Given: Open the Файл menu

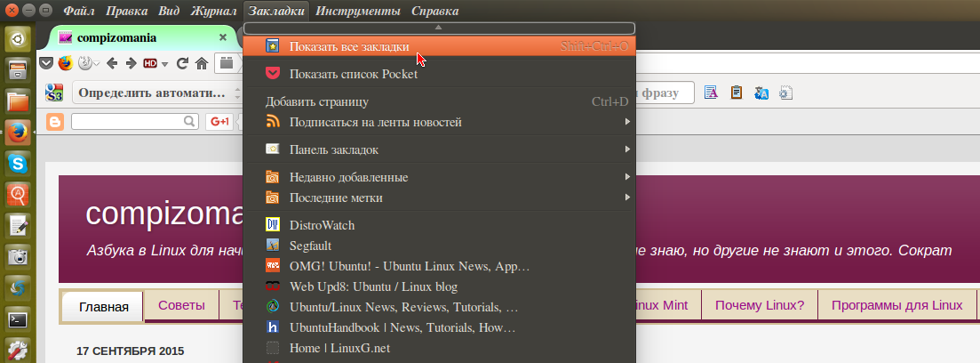Looking at the screenshot, I should click(79, 11).
